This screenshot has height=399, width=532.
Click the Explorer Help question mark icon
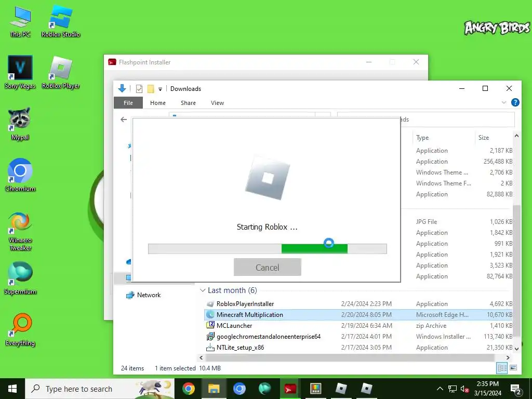[515, 102]
